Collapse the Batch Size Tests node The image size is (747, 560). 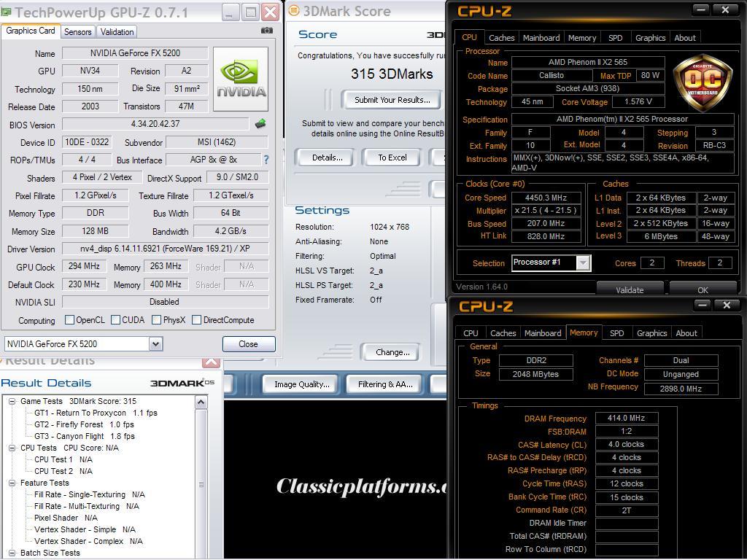pos(12,553)
